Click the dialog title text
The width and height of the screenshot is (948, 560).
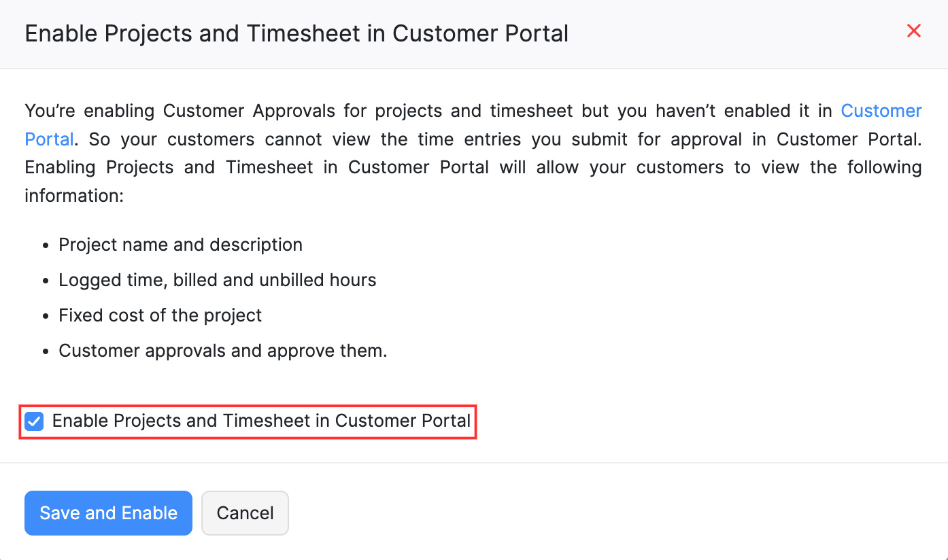pos(297,33)
